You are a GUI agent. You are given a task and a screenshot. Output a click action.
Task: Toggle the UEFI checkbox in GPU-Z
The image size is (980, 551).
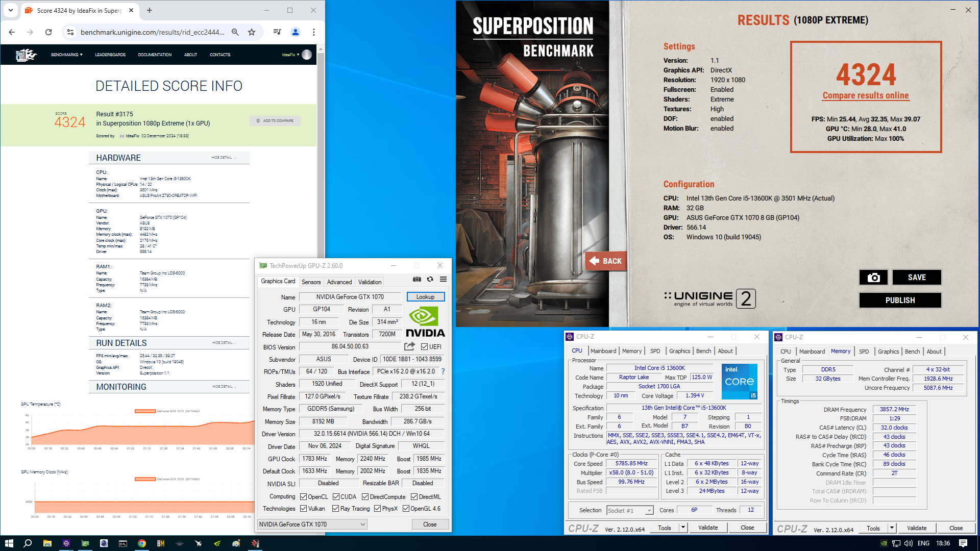(x=424, y=347)
